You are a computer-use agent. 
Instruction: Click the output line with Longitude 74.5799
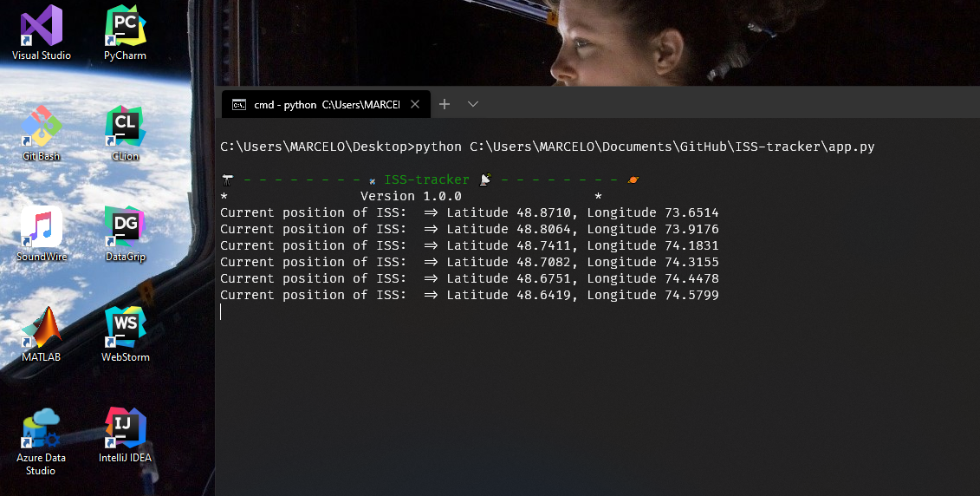point(469,296)
